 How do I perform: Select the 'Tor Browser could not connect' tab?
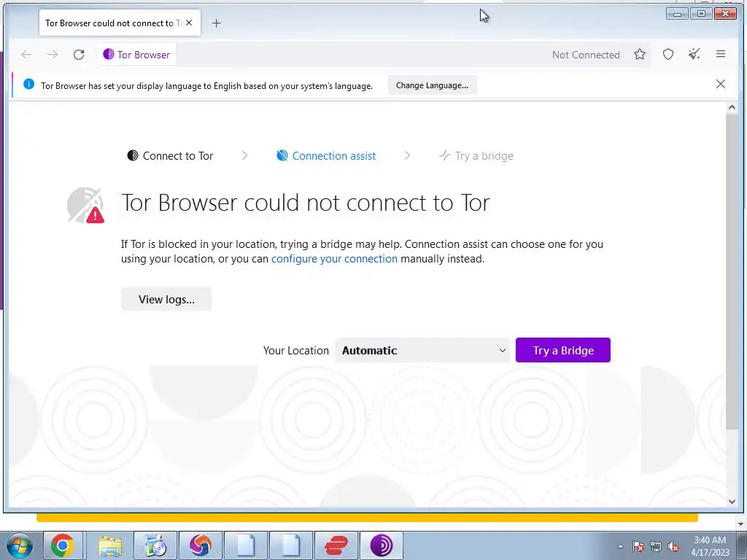click(120, 23)
